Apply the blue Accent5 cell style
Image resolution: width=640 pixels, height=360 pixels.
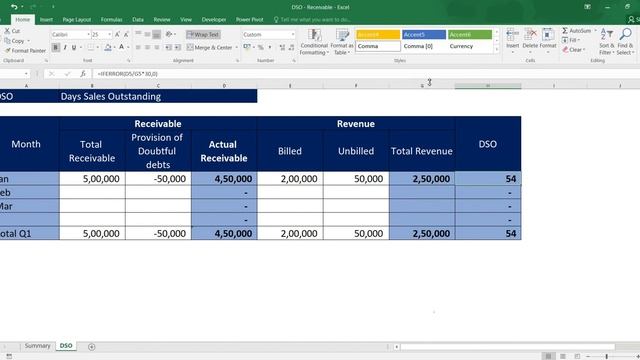coord(424,35)
